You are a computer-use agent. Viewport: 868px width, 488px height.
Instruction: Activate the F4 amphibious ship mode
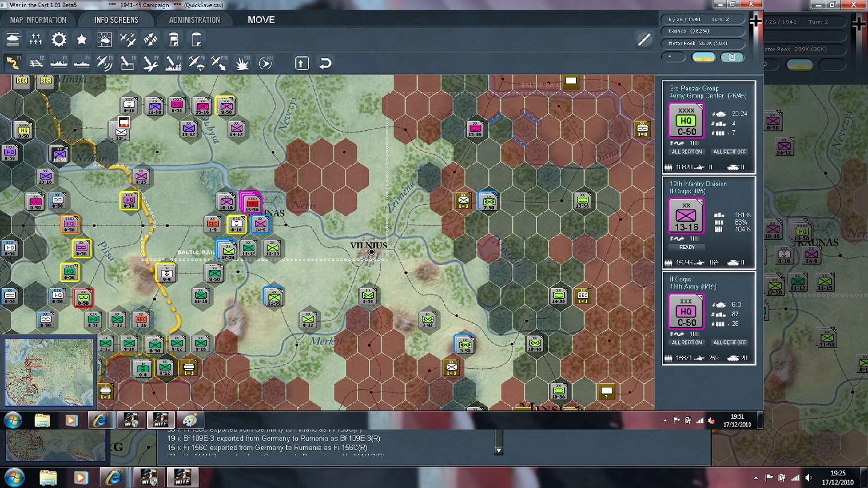pyautogui.click(x=81, y=63)
